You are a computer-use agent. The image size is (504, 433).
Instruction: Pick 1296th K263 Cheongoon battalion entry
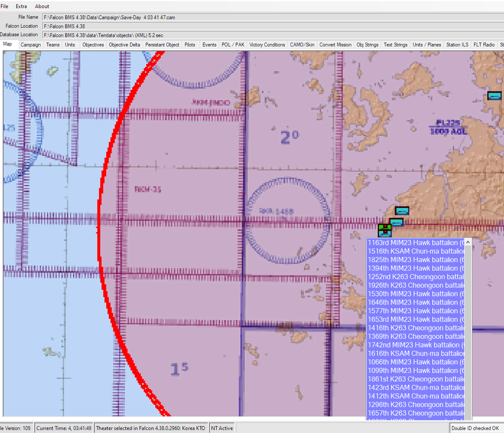click(x=416, y=404)
